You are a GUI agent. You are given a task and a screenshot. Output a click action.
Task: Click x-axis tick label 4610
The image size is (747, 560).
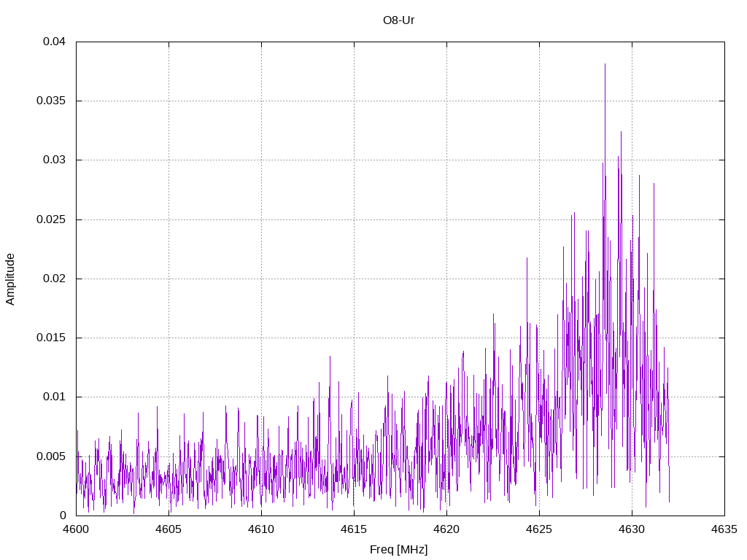coord(262,529)
